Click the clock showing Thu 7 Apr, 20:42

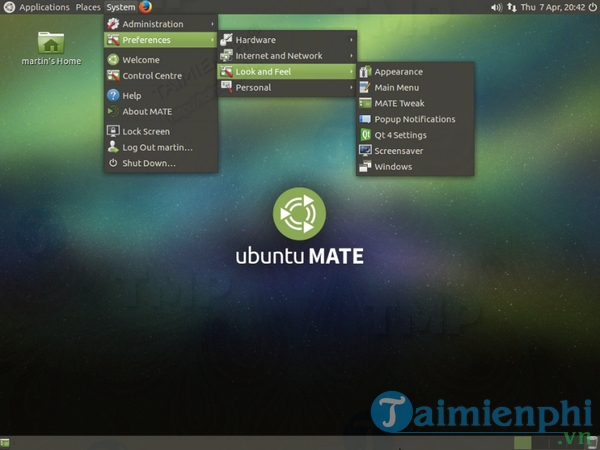[553, 7]
